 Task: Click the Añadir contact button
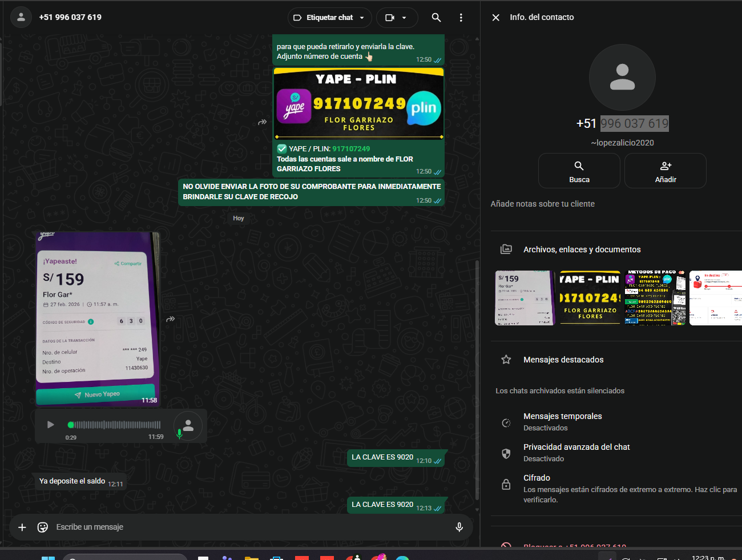point(666,171)
